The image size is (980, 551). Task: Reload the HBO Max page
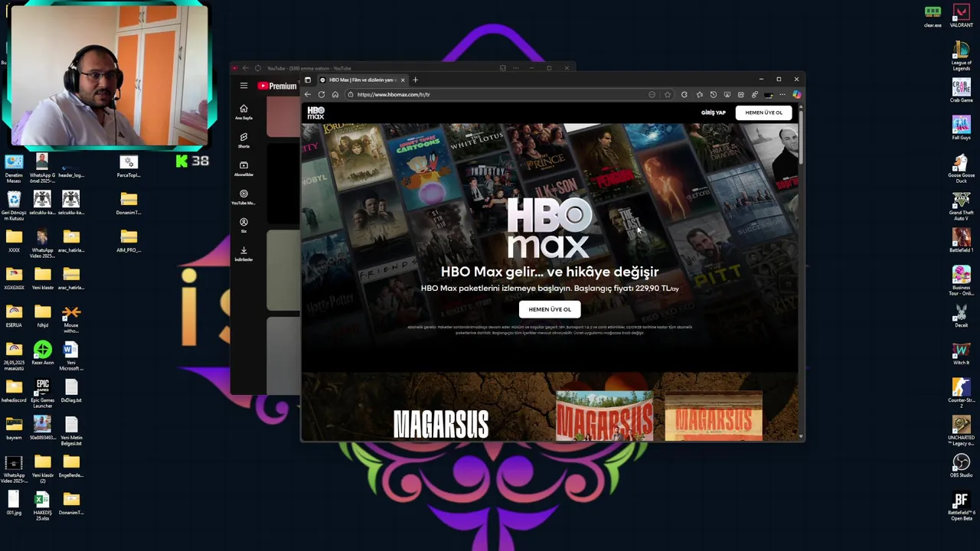coord(322,95)
